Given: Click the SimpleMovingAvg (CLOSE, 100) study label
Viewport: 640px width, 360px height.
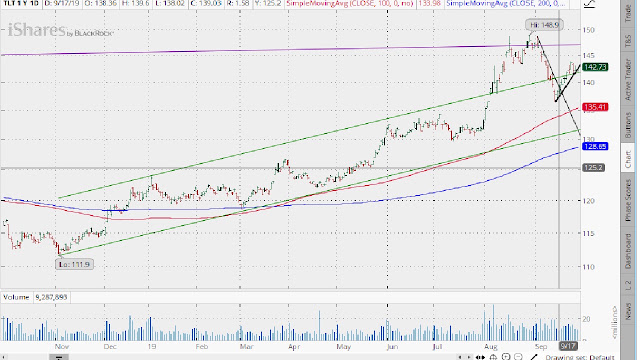Looking at the screenshot, I should (349, 3).
